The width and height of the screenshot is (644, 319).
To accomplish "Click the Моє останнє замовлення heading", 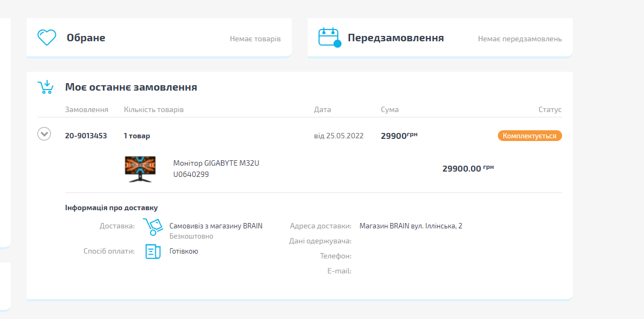I will tap(131, 87).
